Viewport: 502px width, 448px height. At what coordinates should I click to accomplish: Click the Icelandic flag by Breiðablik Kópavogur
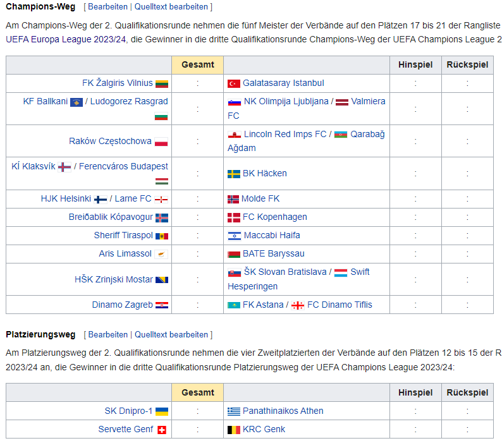click(162, 218)
